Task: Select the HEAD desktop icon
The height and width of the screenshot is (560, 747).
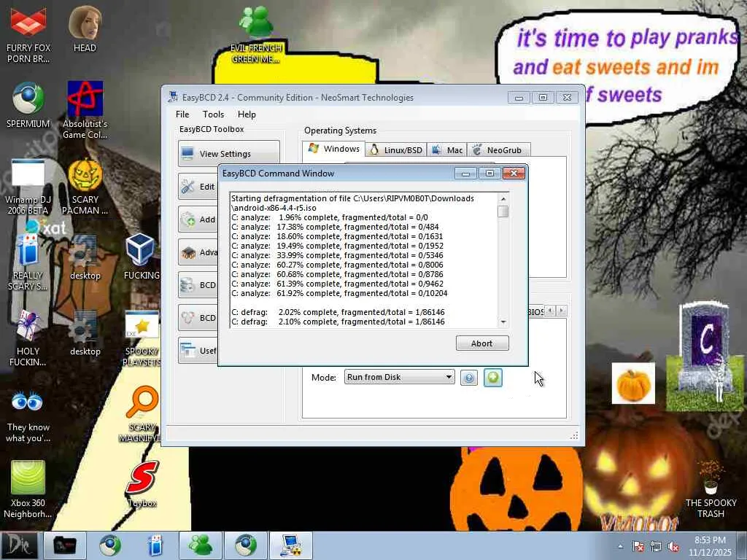Action: (85, 29)
